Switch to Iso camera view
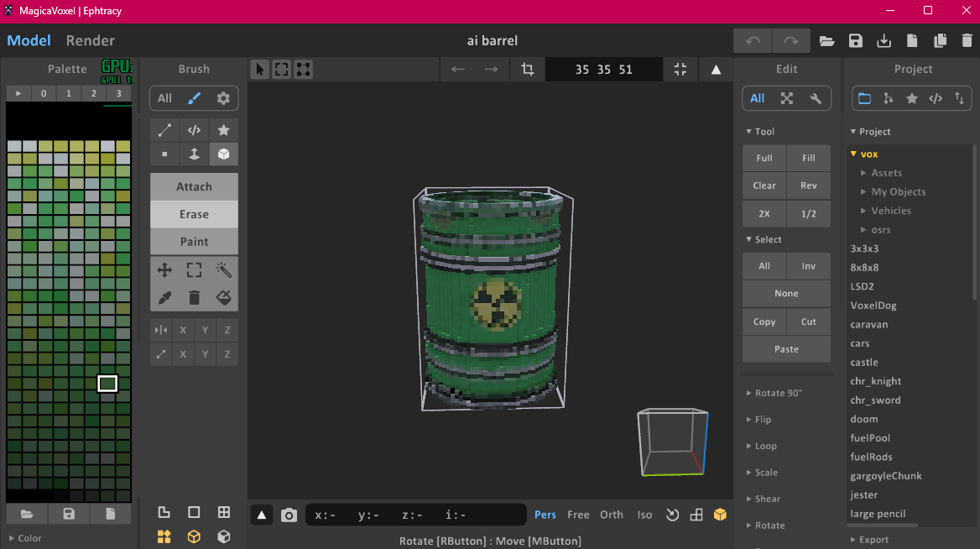This screenshot has width=980, height=549. point(644,515)
